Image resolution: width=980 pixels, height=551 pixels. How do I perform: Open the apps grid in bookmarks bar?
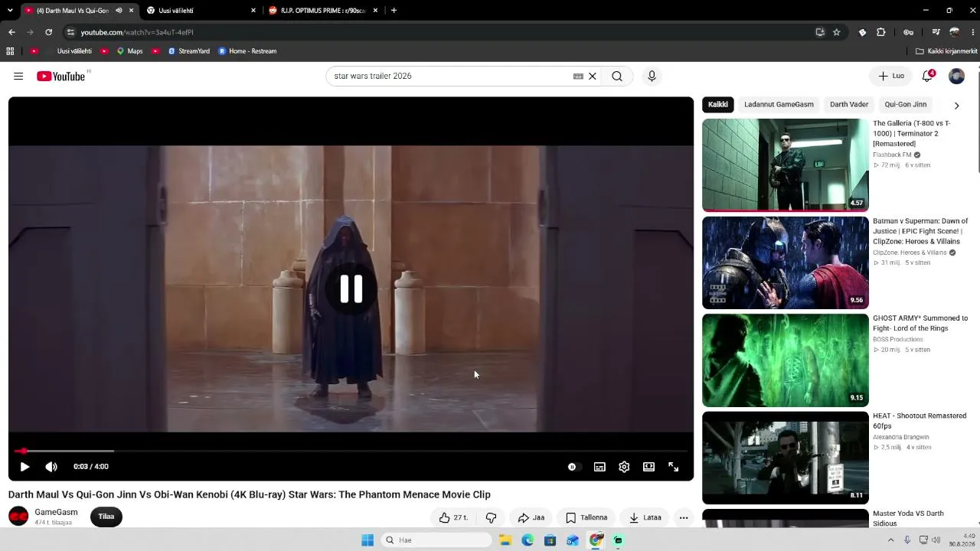[10, 51]
